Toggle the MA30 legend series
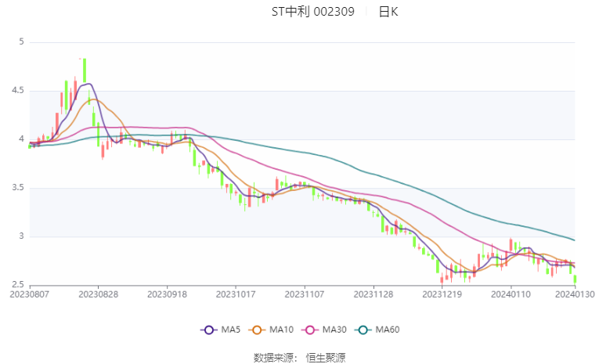Viewport: 599px width, 364px height. click(x=324, y=330)
